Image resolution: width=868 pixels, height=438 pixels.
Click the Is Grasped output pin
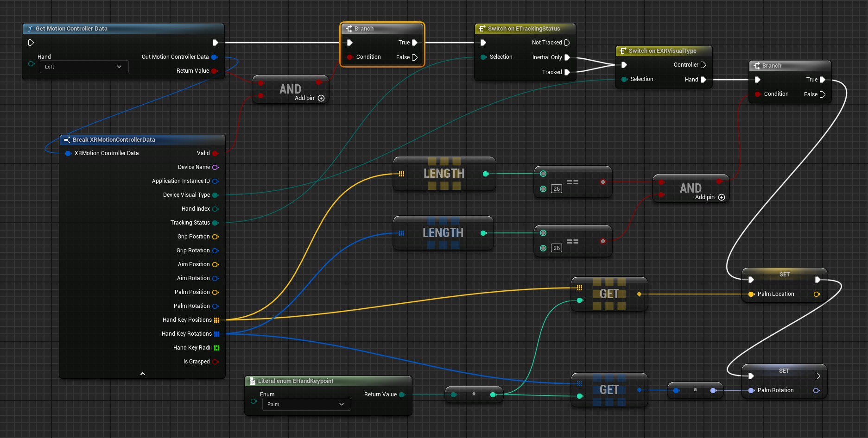coord(216,362)
